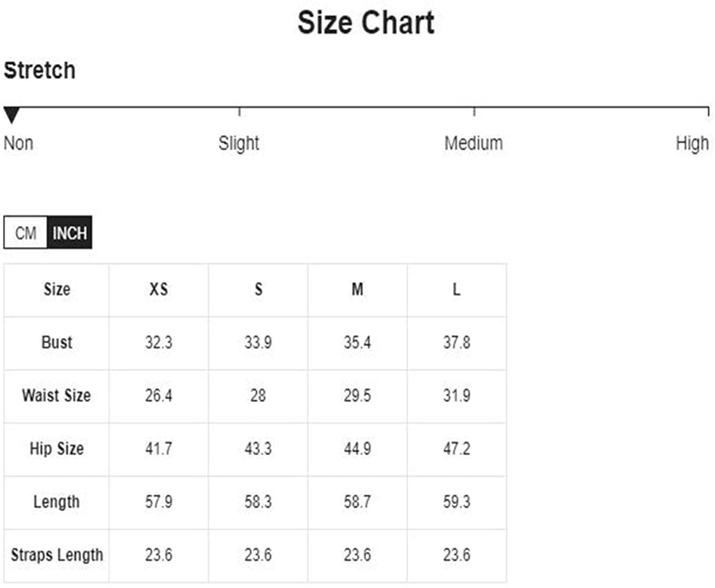Select the M size column header
This screenshot has width=715, height=588.
pyautogui.click(x=357, y=289)
